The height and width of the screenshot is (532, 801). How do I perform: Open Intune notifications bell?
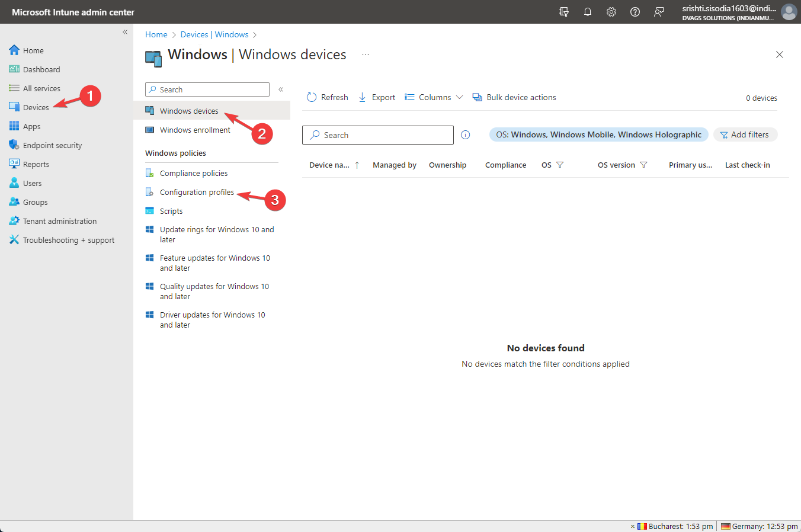(588, 12)
